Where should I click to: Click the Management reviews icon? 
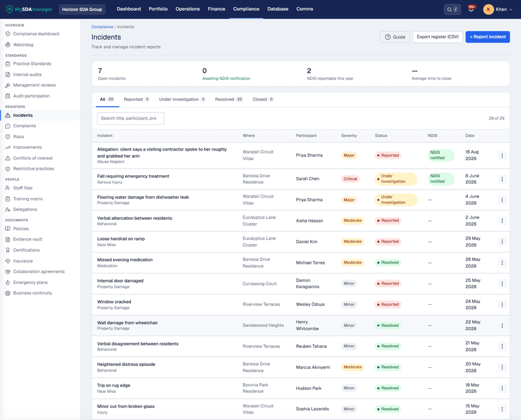(8, 85)
